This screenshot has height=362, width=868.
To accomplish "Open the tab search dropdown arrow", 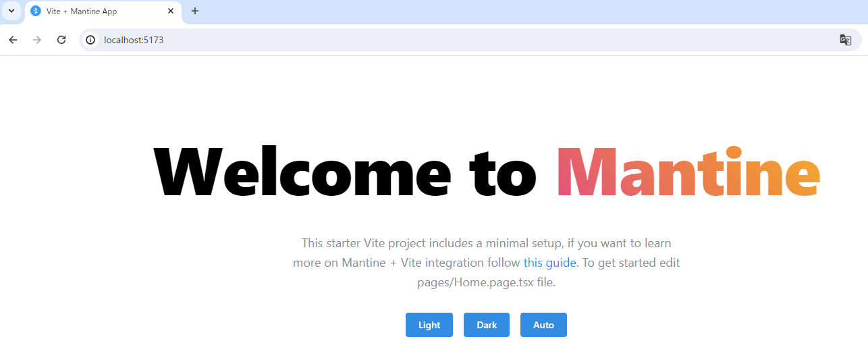I will point(11,11).
